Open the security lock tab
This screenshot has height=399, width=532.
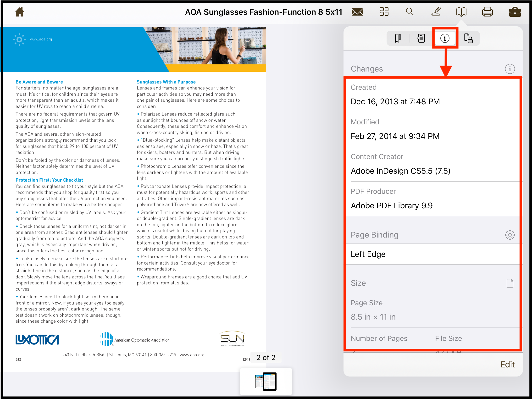tap(469, 38)
